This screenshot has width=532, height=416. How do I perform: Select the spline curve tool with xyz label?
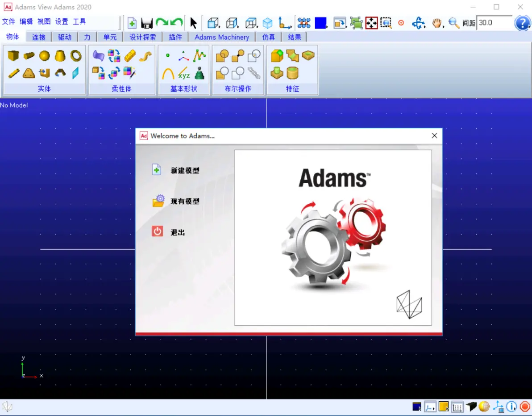(x=183, y=73)
